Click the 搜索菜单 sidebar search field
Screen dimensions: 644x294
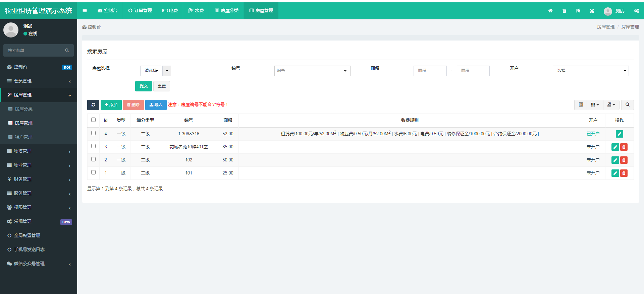[x=35, y=51]
